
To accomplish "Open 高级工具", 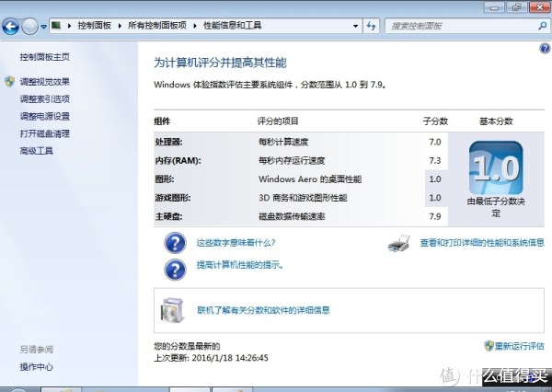I will point(36,151).
